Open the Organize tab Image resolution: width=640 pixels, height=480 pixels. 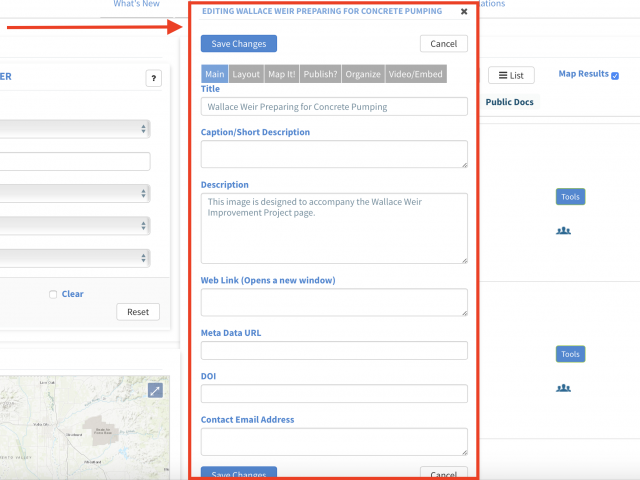pyautogui.click(x=363, y=74)
